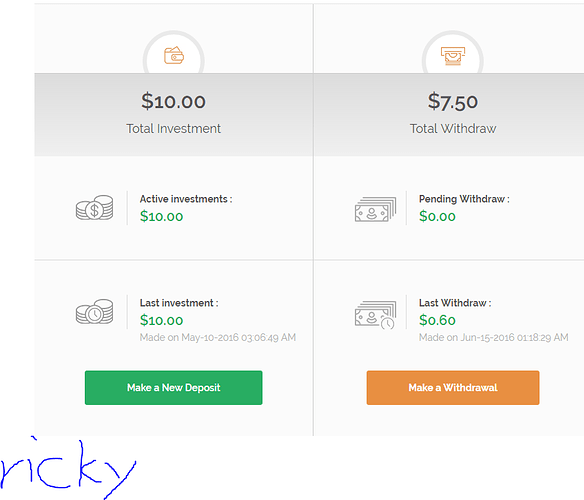Click the Last investment $10.00 value
The width and height of the screenshot is (584, 500).
(162, 320)
